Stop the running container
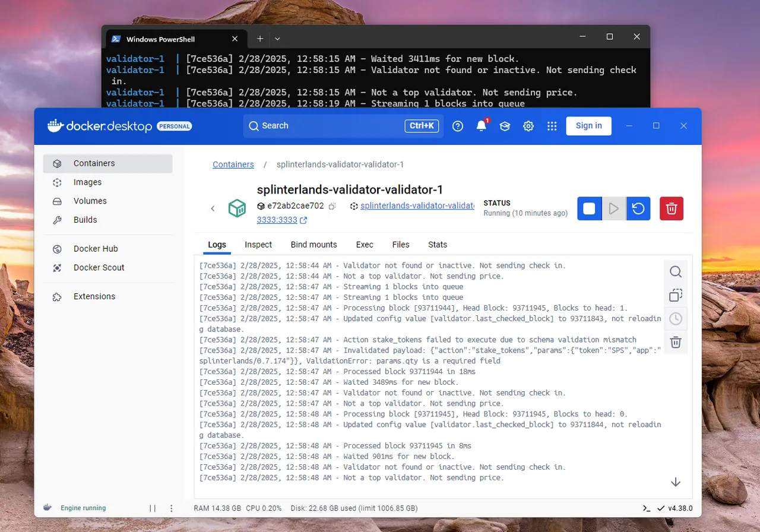Viewport: 760px width, 532px height. (589, 208)
